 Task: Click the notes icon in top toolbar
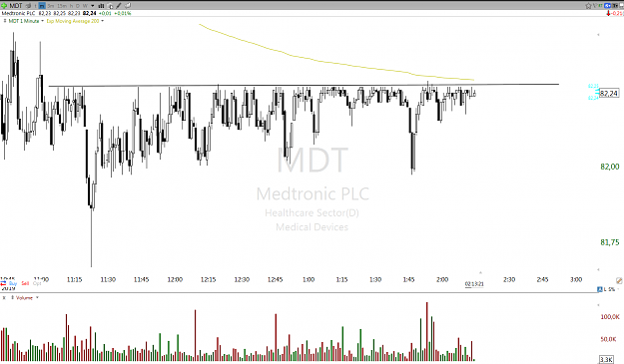click(128, 6)
